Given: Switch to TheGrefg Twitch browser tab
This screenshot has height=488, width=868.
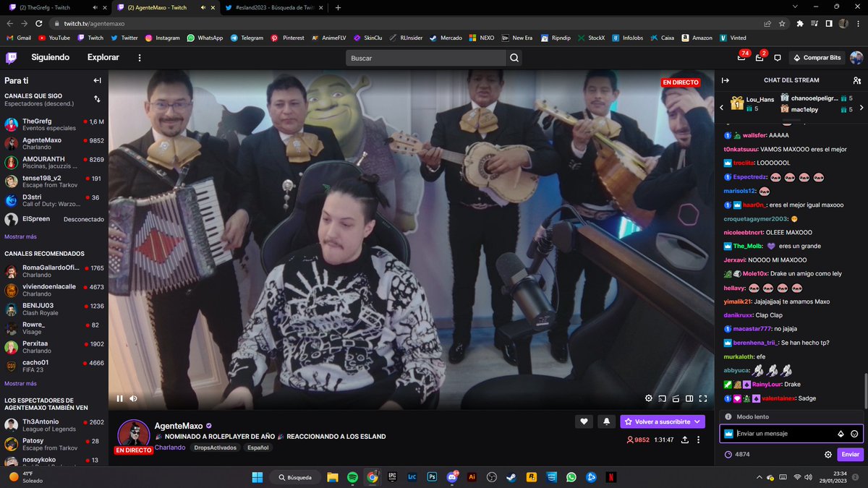Looking at the screenshot, I should [55, 7].
